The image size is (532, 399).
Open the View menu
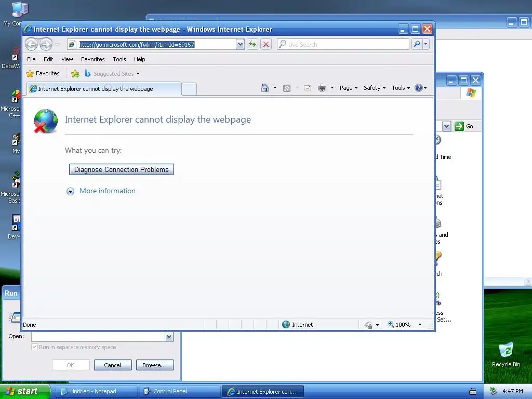(67, 59)
